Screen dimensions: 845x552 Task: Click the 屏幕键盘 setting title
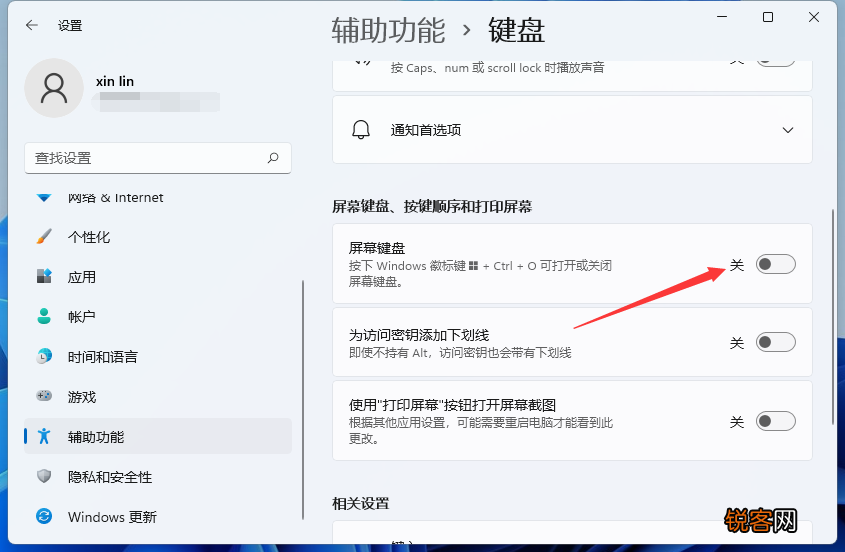click(x=377, y=248)
